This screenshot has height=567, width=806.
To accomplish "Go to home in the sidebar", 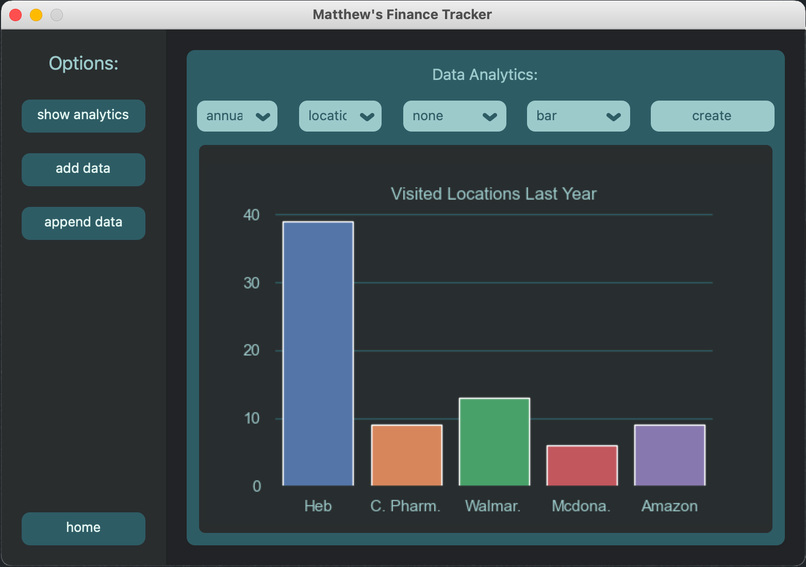I will click(83, 528).
